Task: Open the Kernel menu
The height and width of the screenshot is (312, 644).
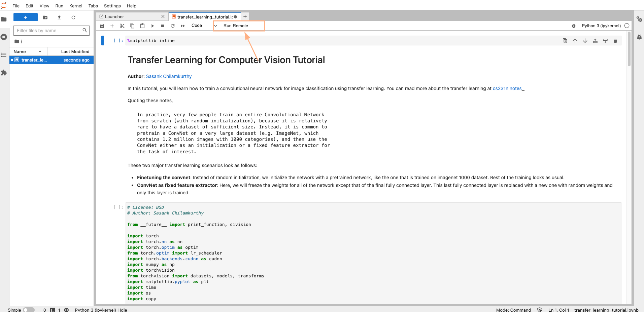Action: click(x=76, y=6)
